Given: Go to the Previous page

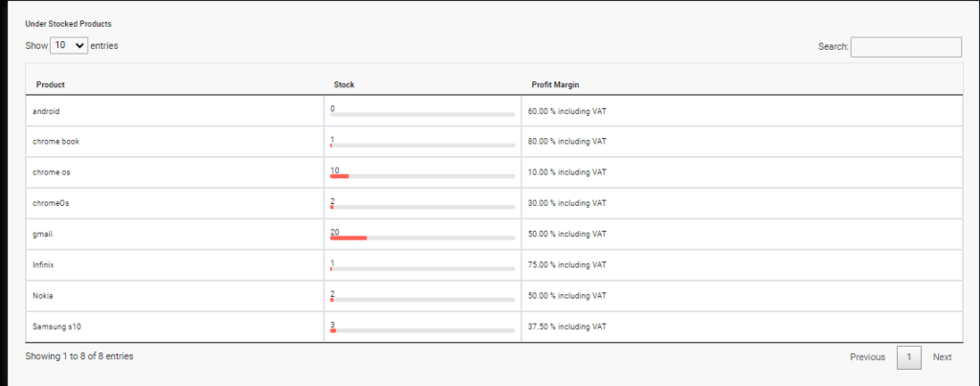Looking at the screenshot, I should coord(867,357).
